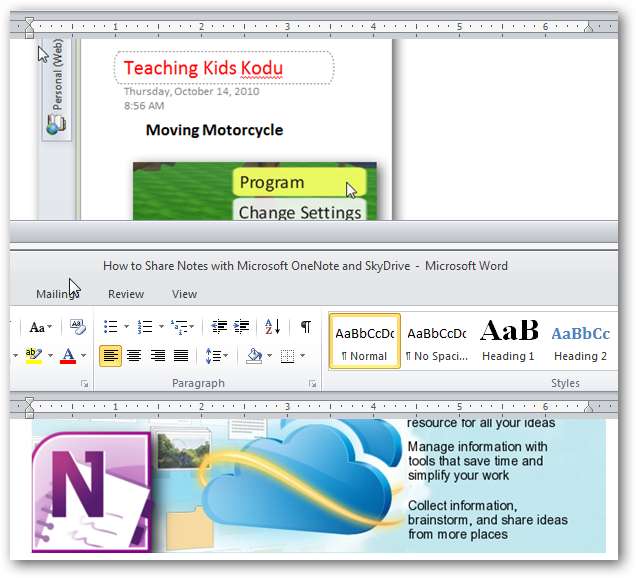Click the Clear Formatting icon
The height and width of the screenshot is (578, 636).
[77, 327]
